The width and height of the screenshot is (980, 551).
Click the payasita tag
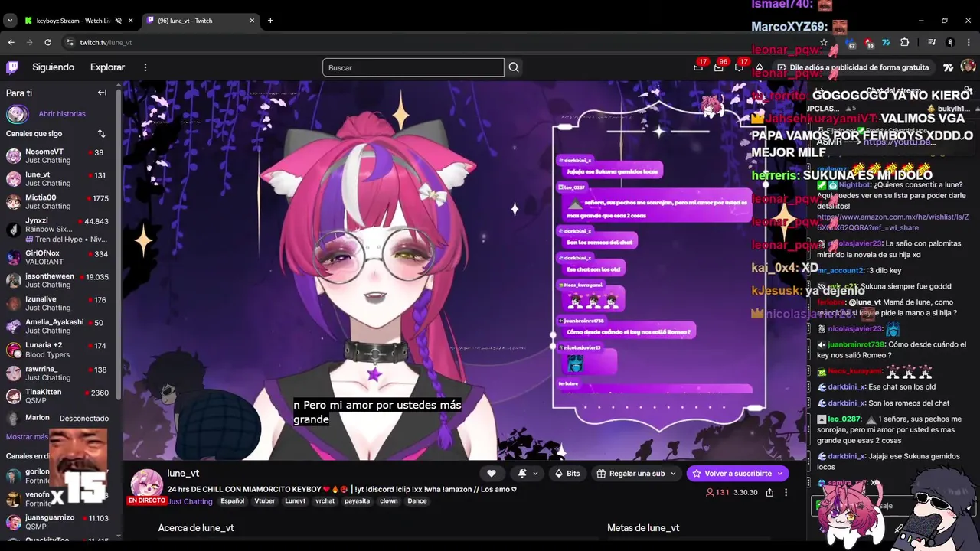point(358,501)
